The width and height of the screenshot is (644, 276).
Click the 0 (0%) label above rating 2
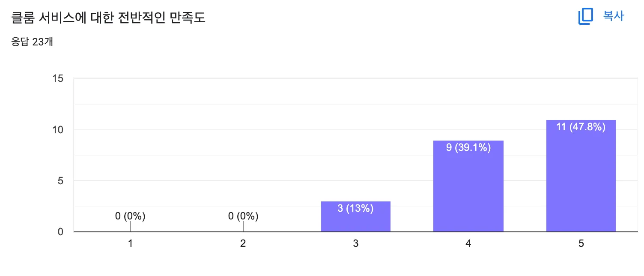pyautogui.click(x=243, y=216)
